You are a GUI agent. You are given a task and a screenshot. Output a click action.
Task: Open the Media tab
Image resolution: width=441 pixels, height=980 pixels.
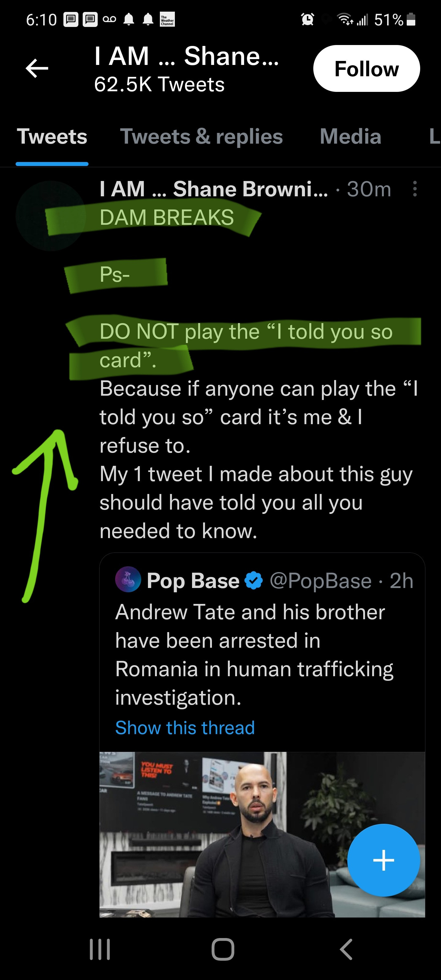[x=350, y=137]
